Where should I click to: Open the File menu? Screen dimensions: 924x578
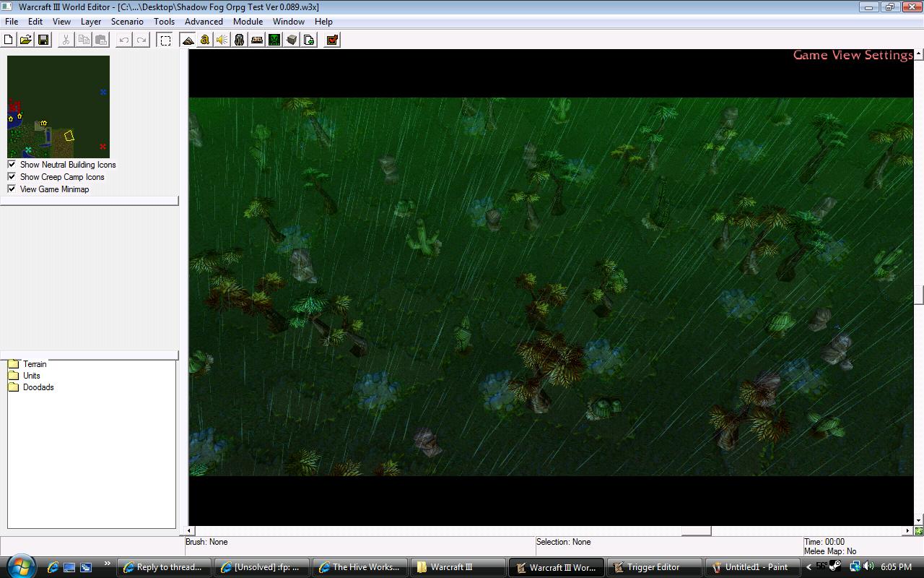[12, 21]
